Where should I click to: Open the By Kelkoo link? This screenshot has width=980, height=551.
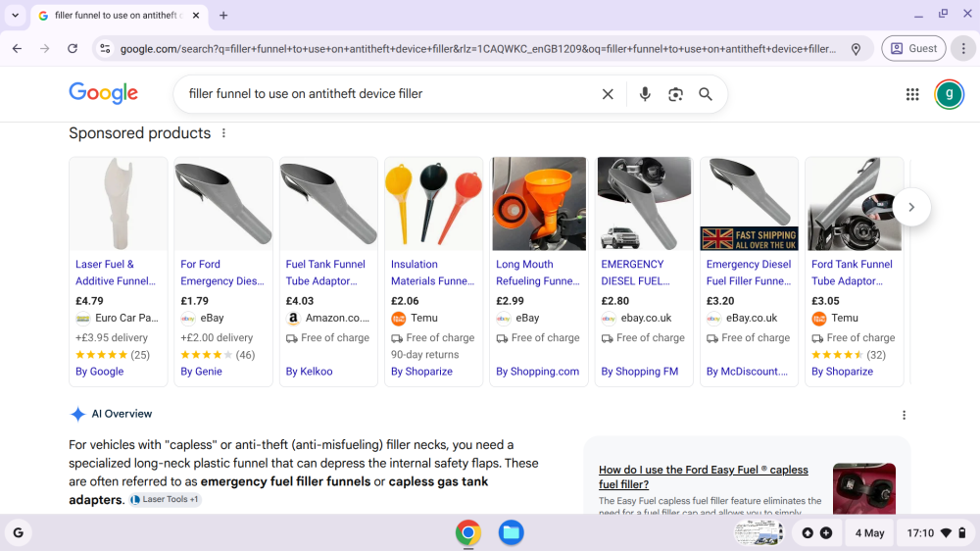point(309,372)
